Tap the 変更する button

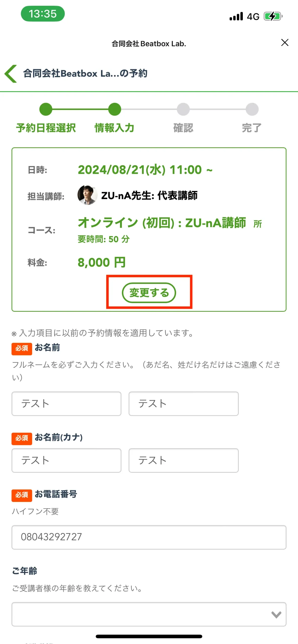[149, 293]
